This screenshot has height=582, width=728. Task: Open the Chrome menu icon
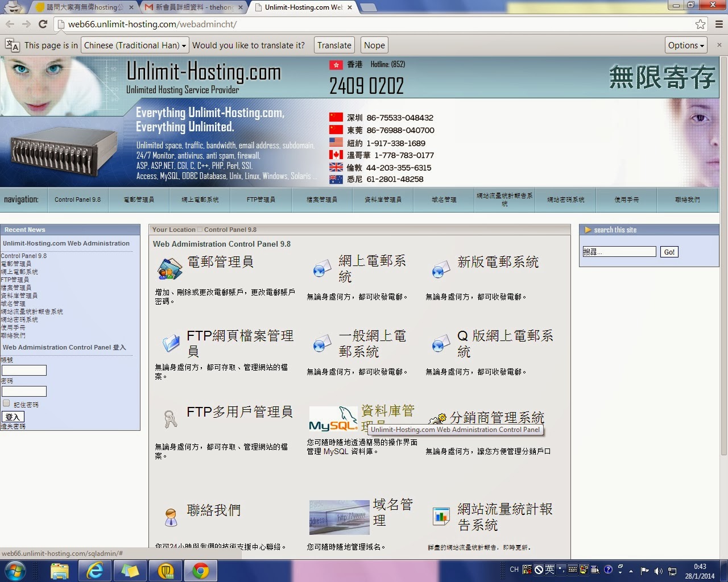(719, 24)
